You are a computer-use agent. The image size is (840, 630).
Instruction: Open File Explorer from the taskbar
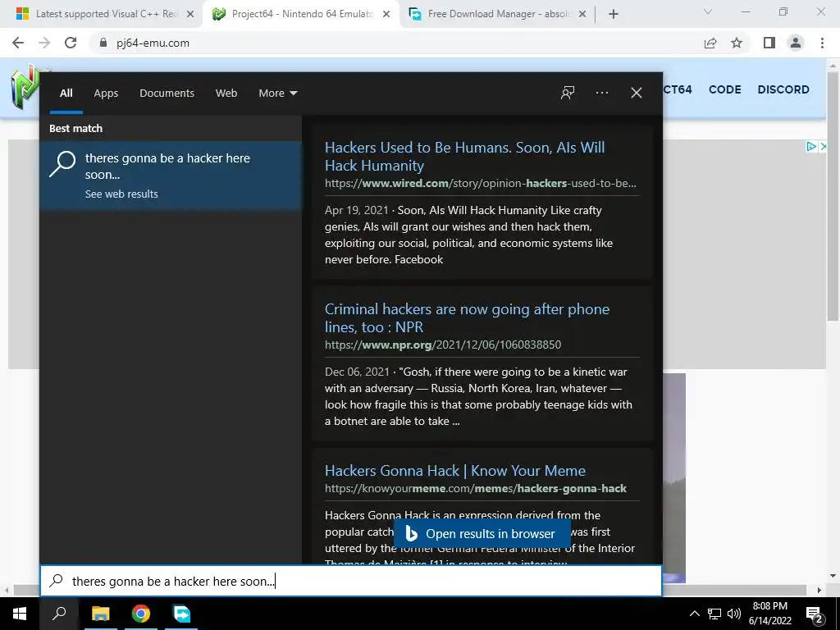101,614
